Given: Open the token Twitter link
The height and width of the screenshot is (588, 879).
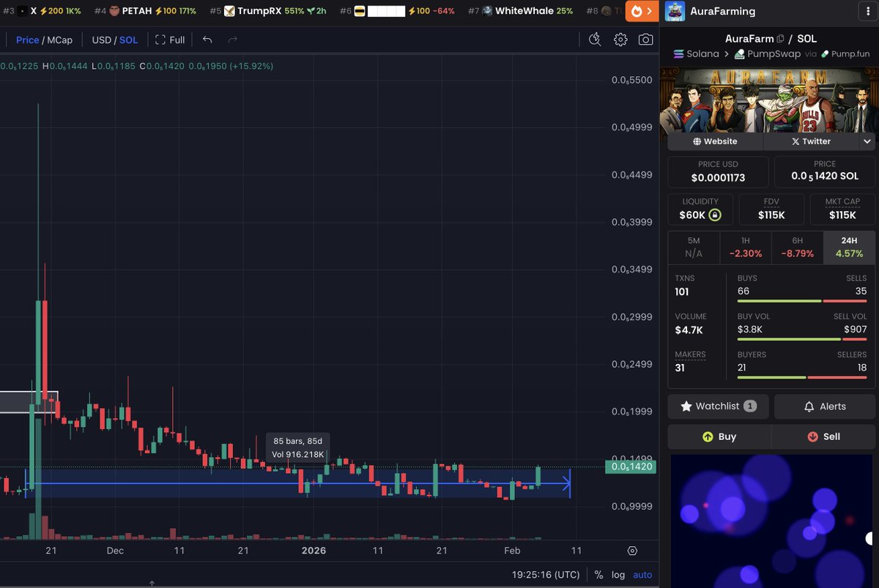Looking at the screenshot, I should click(810, 141).
